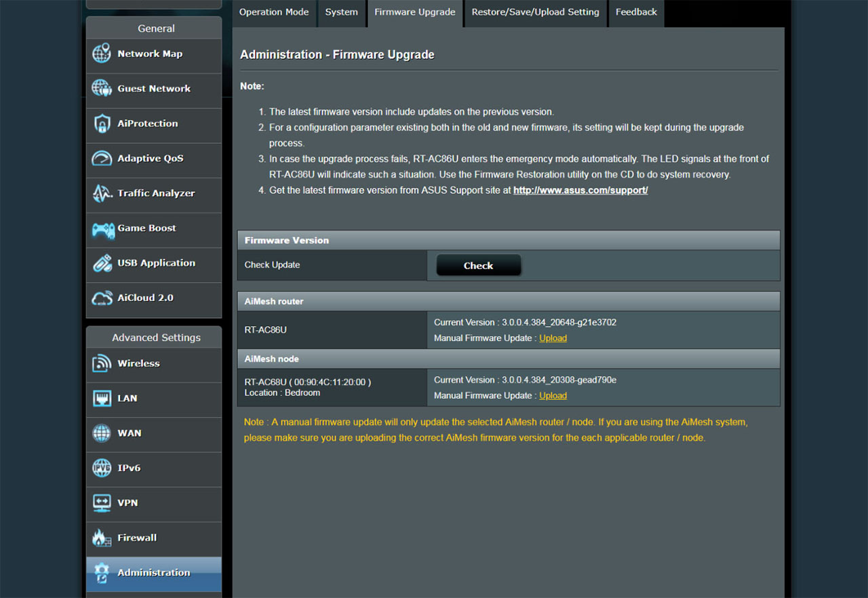868x598 pixels.
Task: Select the VPN monitor icon
Action: (x=102, y=503)
